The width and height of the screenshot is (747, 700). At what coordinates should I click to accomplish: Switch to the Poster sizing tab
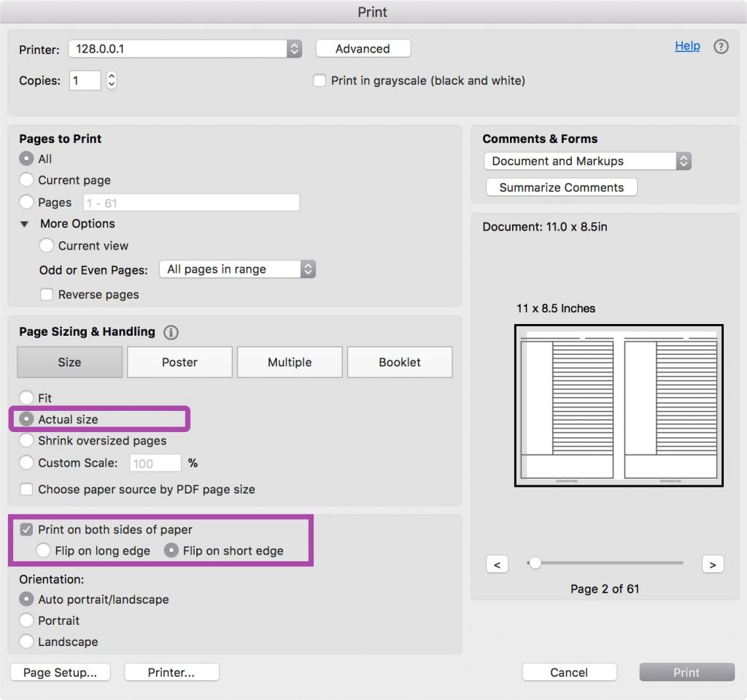point(179,362)
